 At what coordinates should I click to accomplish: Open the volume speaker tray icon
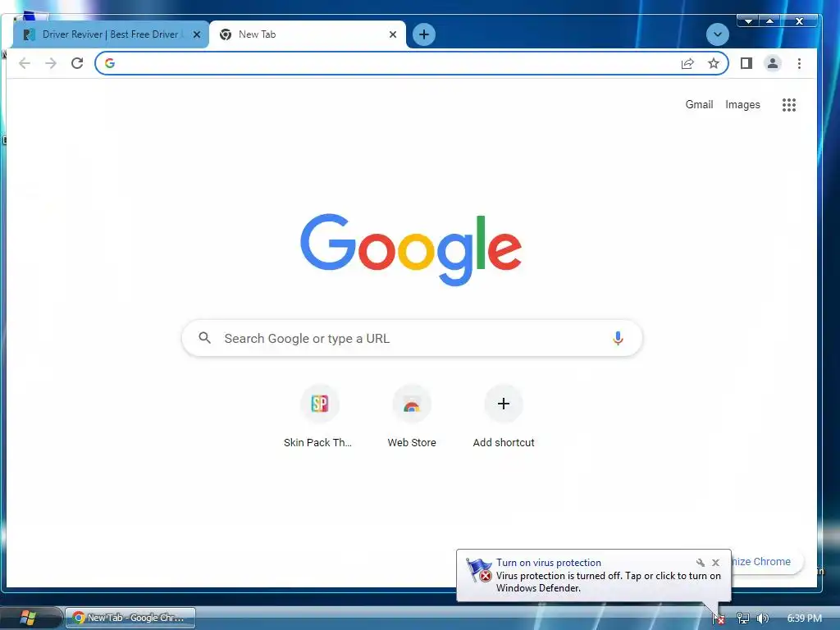click(762, 619)
